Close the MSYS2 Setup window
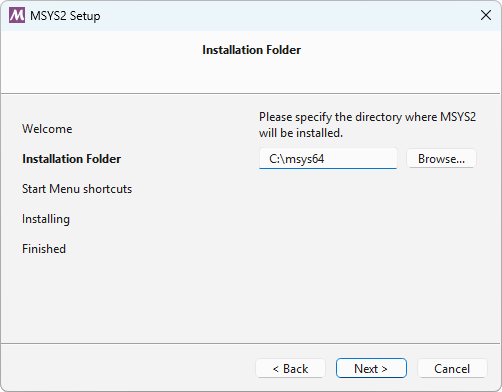This screenshot has width=502, height=392. pos(486,15)
